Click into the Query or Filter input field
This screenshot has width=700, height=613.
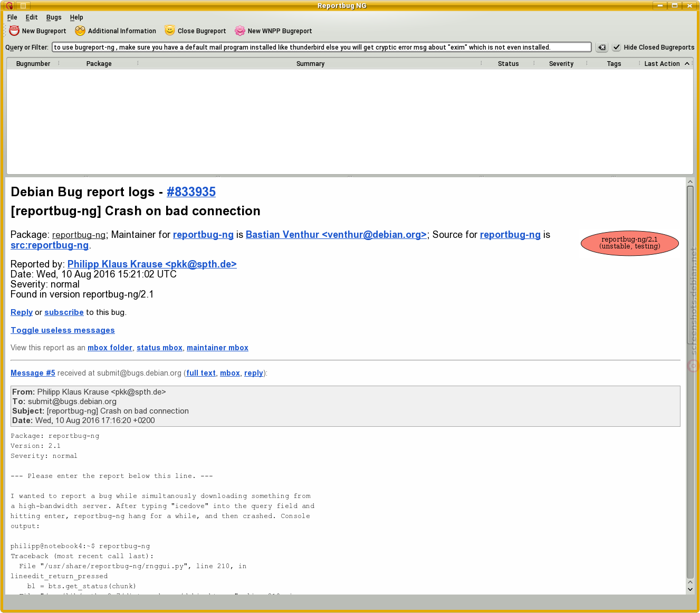click(321, 47)
